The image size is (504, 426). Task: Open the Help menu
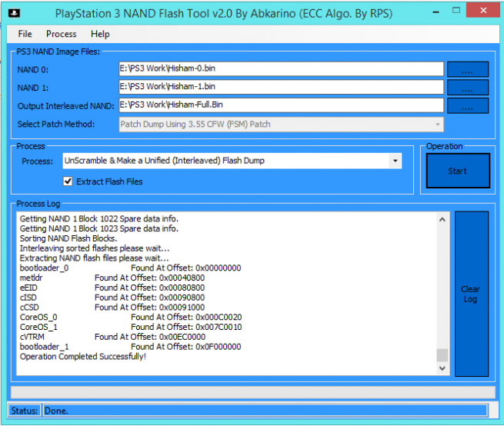tap(100, 34)
